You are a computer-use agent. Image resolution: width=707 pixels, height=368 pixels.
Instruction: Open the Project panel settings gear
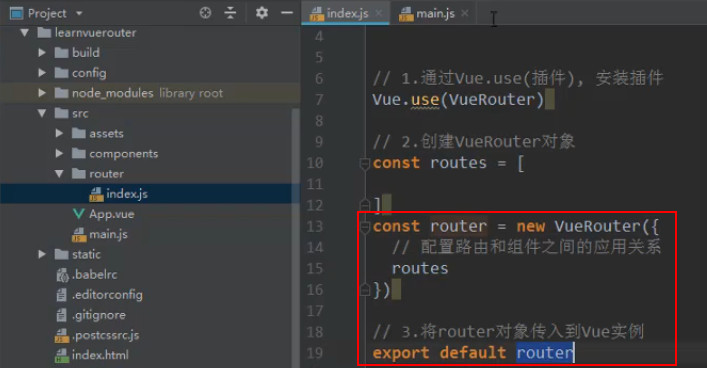point(262,13)
